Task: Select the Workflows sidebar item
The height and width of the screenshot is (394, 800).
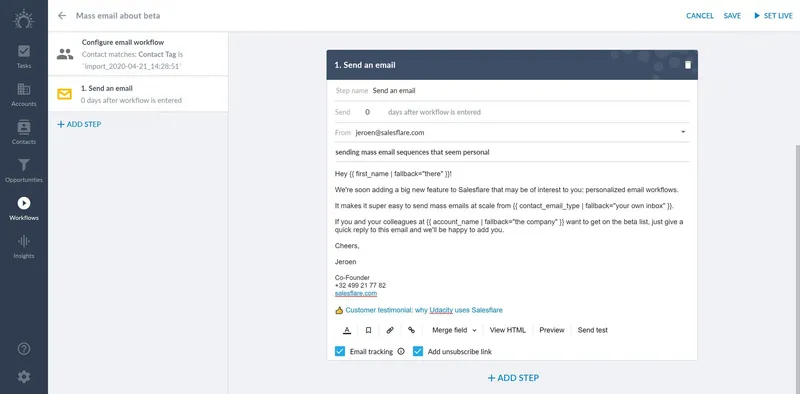Action: click(x=23, y=209)
